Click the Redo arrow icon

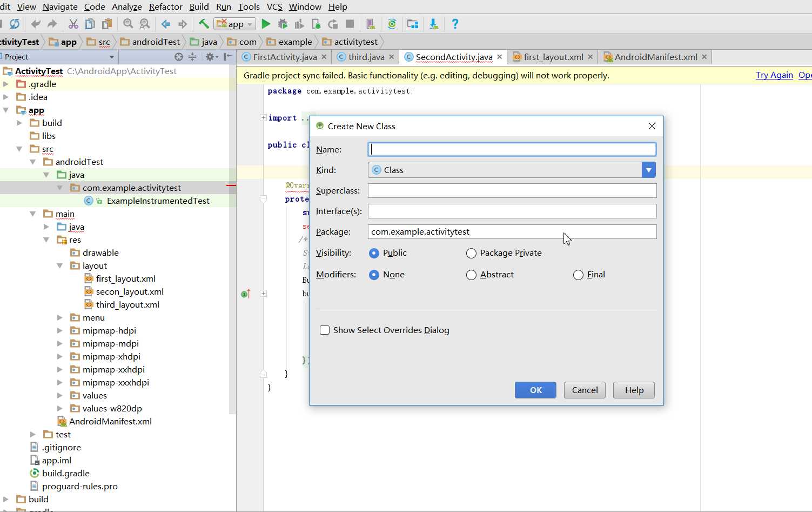52,24
